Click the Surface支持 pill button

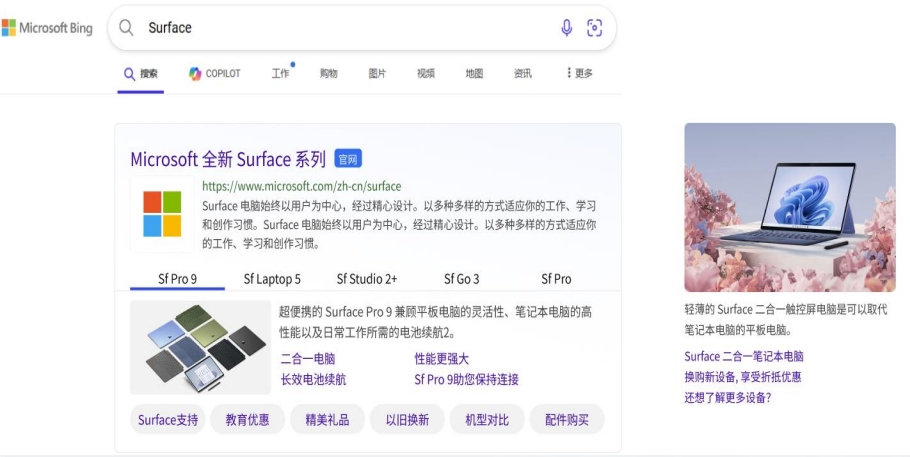pos(168,420)
